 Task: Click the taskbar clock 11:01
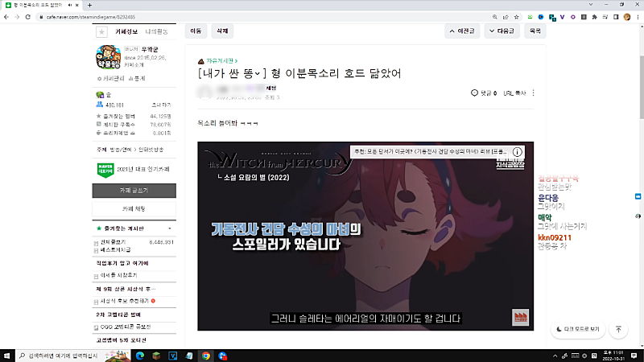click(613, 356)
